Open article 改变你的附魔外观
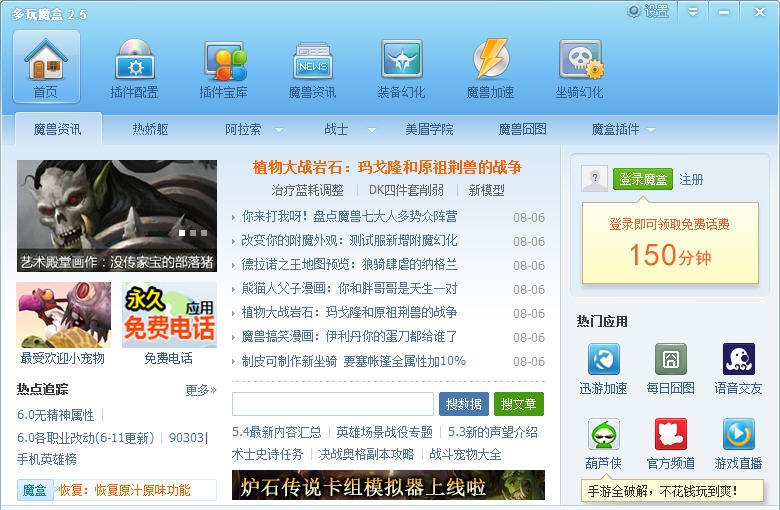780x510 pixels. 349,240
